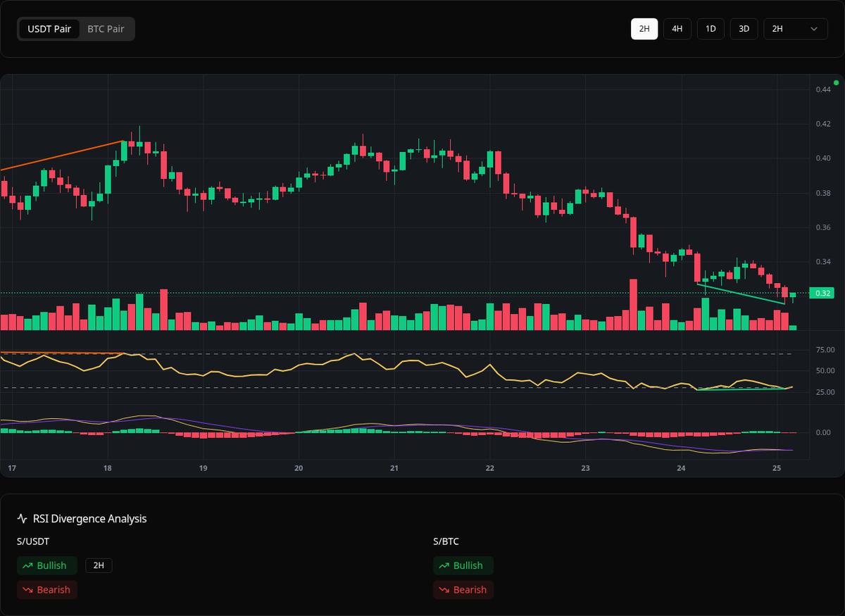Select the 1D timeframe button
Image resolution: width=845 pixels, height=616 pixels.
pos(711,29)
